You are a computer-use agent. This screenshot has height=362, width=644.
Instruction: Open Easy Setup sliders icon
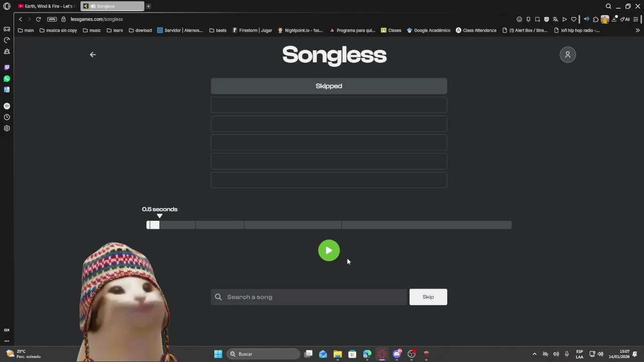[636, 19]
